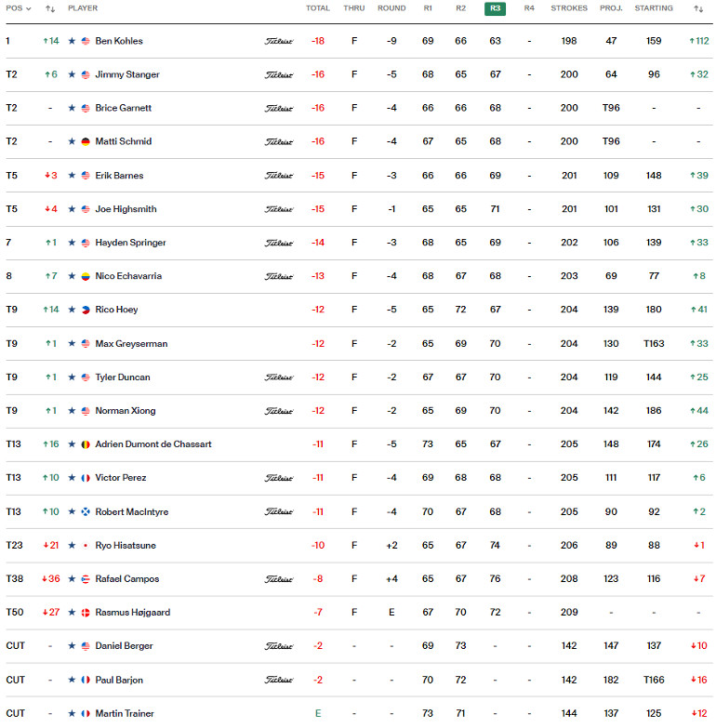Image resolution: width=716 pixels, height=728 pixels.
Task: Sort by TOTAL column header
Action: (318, 8)
